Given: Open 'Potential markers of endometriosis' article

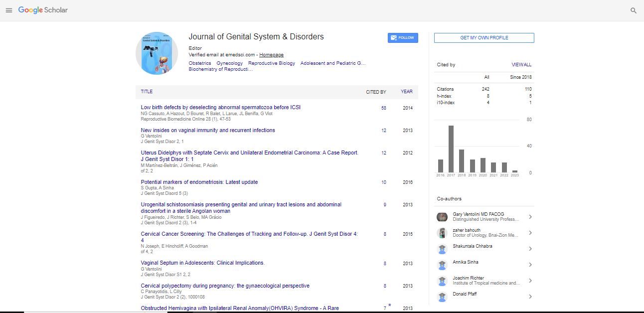Looking at the screenshot, I should pyautogui.click(x=199, y=182).
